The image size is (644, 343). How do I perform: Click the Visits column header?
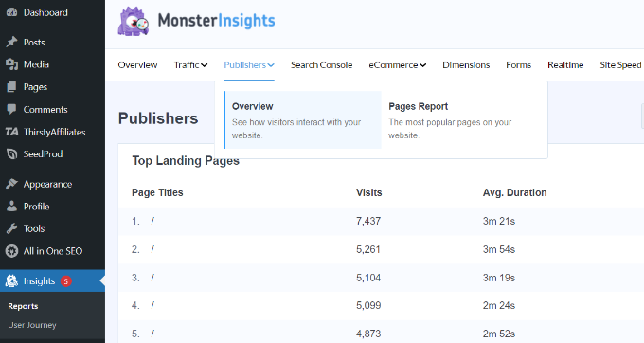coord(368,192)
